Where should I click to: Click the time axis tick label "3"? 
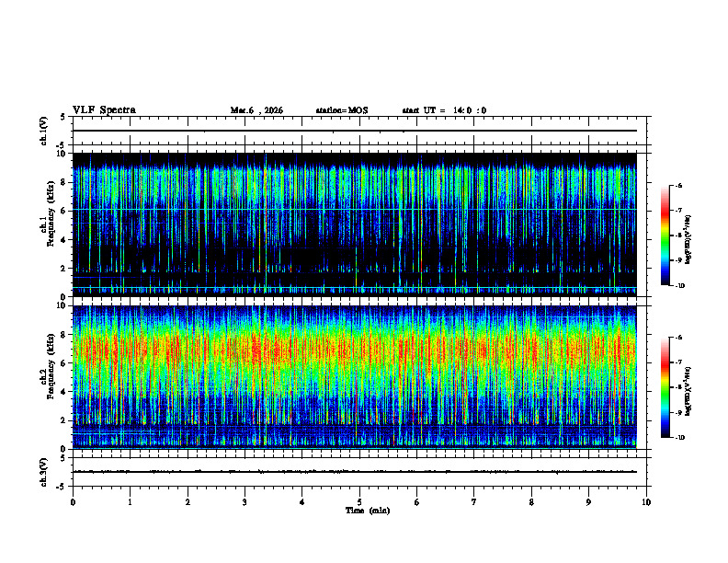tap(245, 502)
